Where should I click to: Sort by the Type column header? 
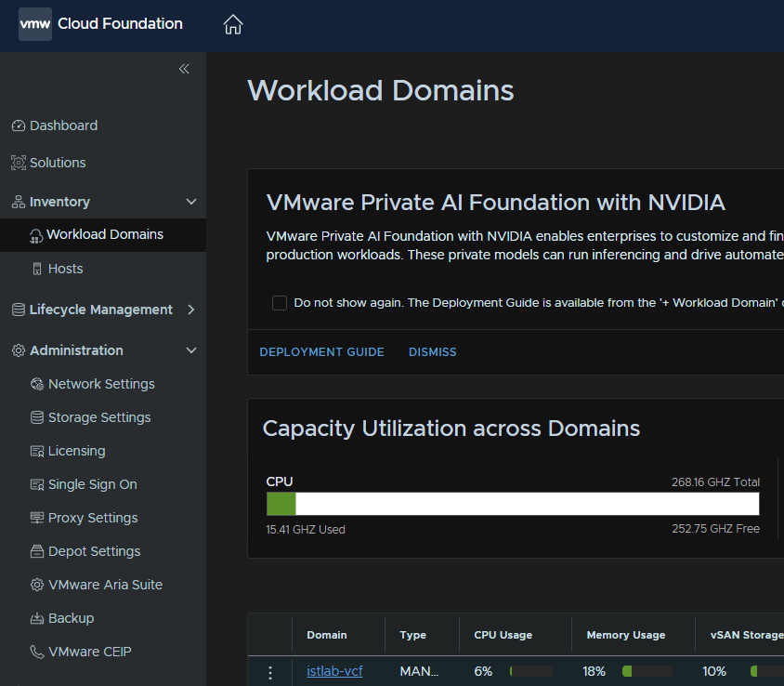413,635
